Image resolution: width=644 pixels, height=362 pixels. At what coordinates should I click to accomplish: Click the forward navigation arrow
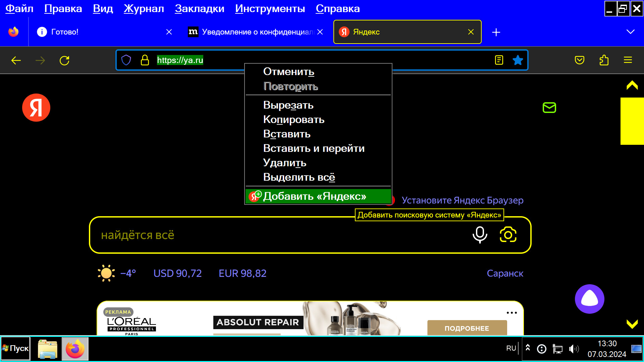pos(40,60)
